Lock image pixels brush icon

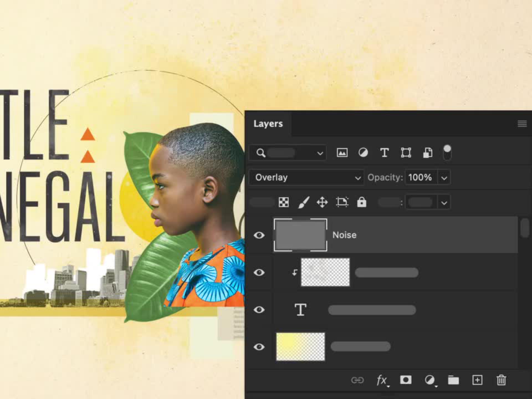(x=303, y=202)
